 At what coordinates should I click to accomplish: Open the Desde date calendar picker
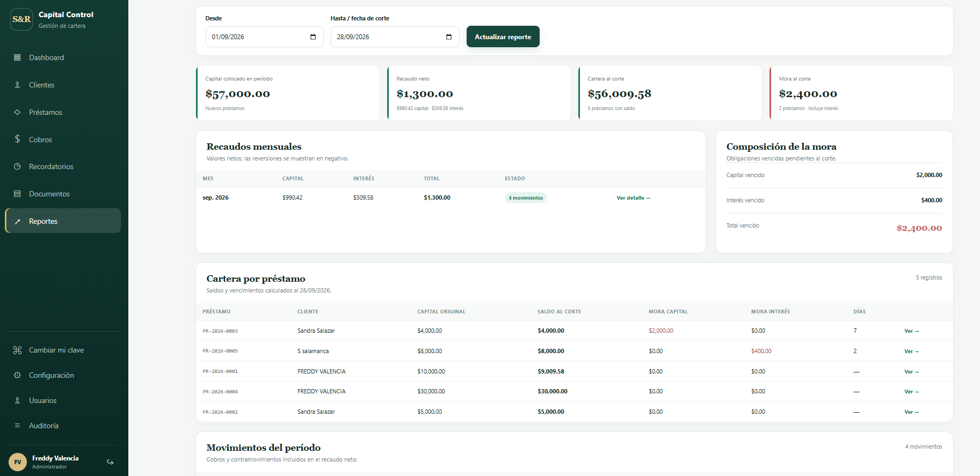[313, 37]
